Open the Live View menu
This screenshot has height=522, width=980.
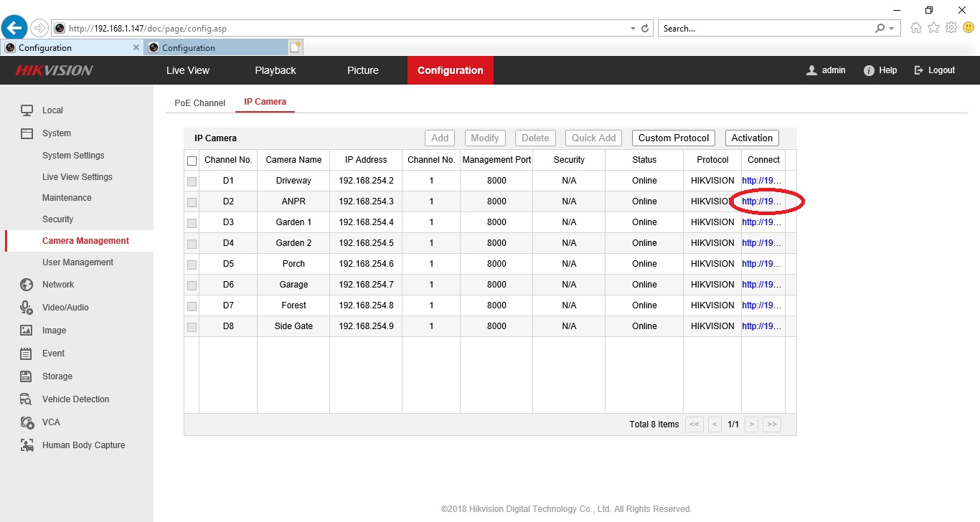(x=188, y=70)
